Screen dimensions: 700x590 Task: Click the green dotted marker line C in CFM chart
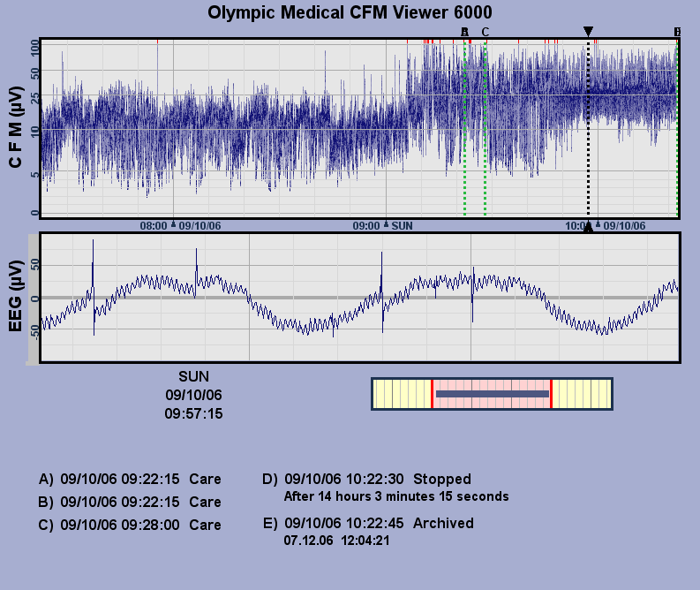tap(485, 130)
